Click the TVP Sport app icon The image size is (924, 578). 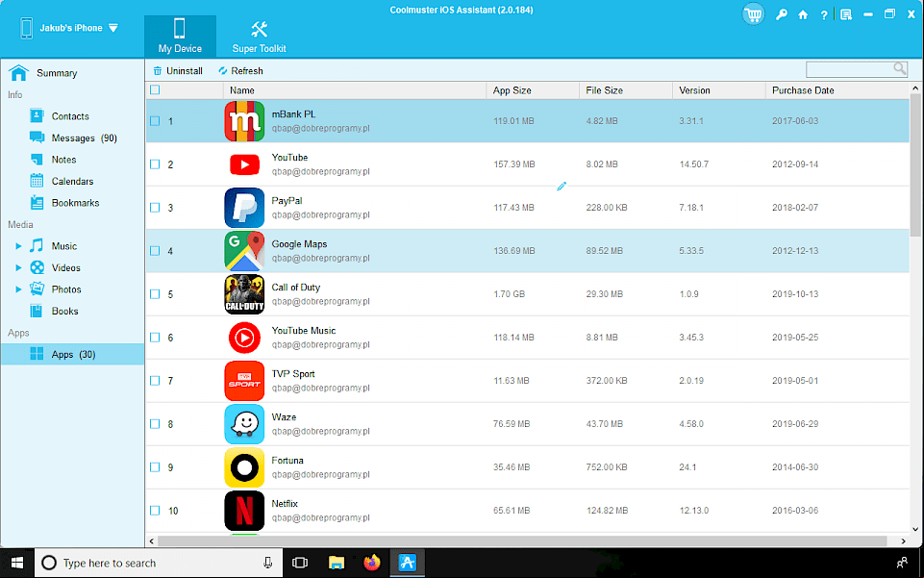pos(244,381)
